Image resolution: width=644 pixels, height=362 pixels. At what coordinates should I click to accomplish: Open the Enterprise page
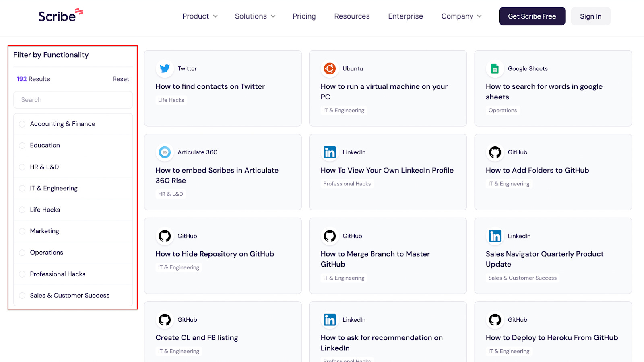pos(405,16)
